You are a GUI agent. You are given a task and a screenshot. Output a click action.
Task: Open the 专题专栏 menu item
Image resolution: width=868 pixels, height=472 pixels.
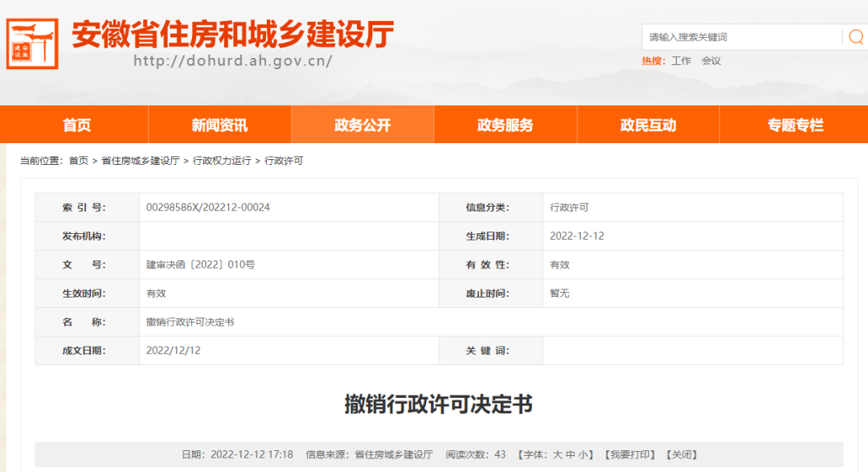click(x=795, y=125)
